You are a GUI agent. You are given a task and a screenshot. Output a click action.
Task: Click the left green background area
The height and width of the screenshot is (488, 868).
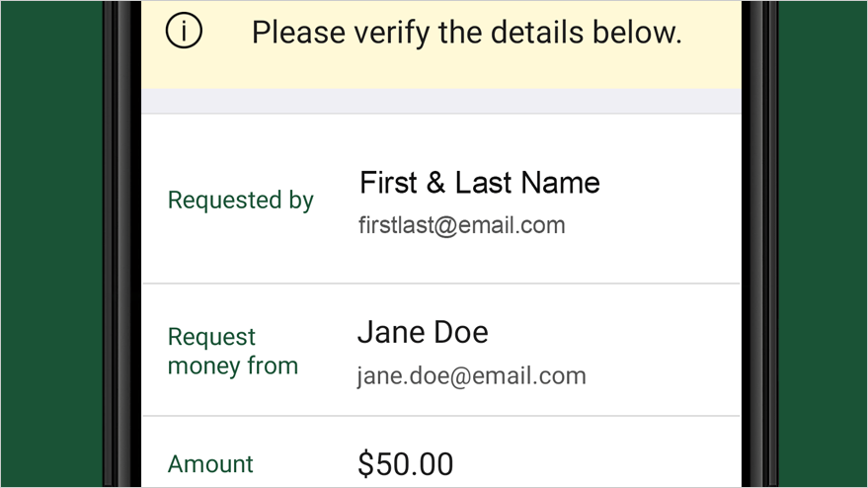[51, 244]
